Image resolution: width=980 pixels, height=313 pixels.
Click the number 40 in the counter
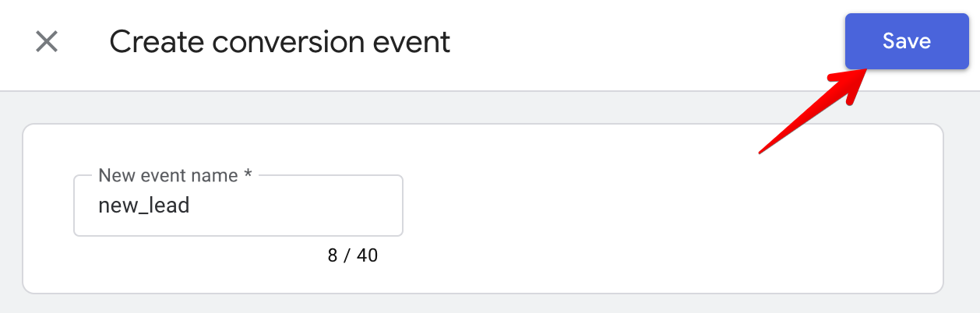(x=367, y=255)
